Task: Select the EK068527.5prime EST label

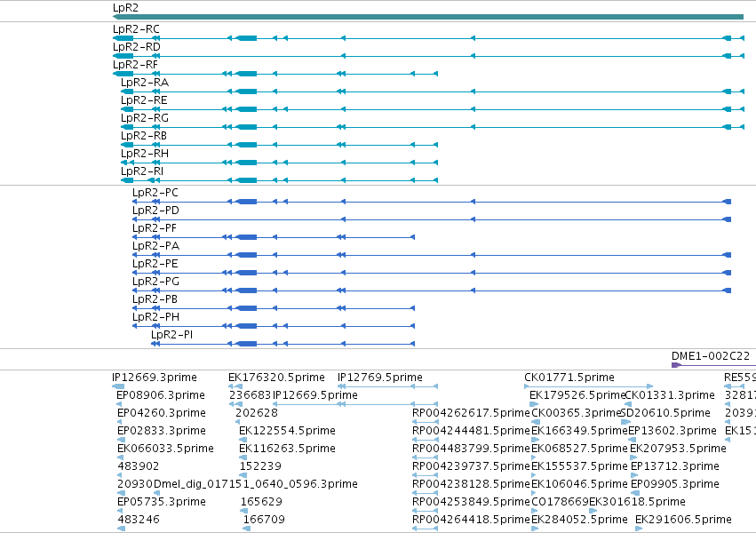Action: [x=579, y=449]
